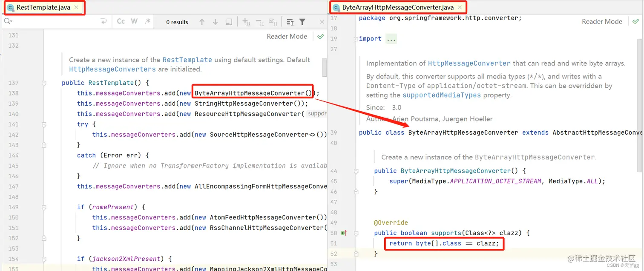Image resolution: width=644 pixels, height=271 pixels.
Task: Toggle search in selection only icon
Action: 229,22
